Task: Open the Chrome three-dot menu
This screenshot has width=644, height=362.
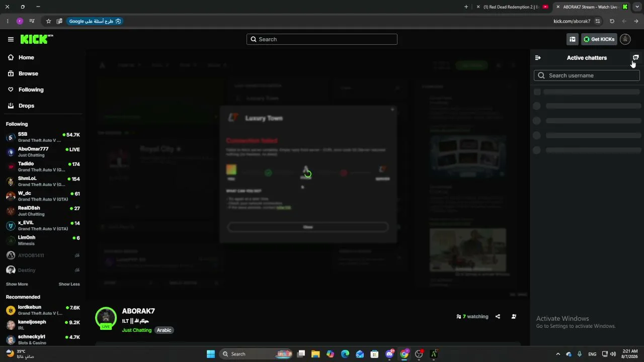Action: (7, 21)
